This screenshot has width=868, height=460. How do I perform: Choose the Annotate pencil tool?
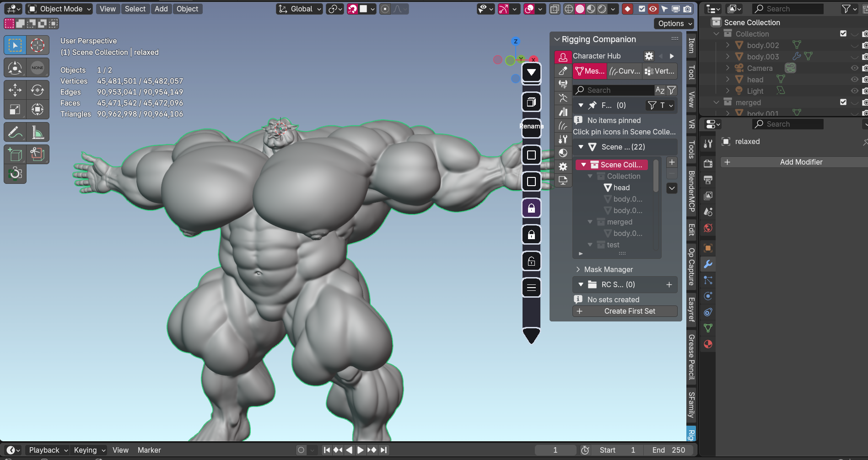[x=15, y=133]
